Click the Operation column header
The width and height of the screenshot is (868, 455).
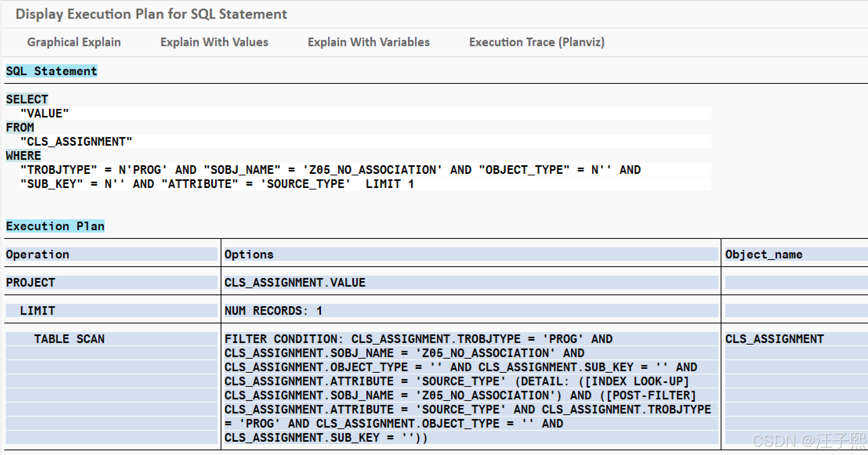38,255
